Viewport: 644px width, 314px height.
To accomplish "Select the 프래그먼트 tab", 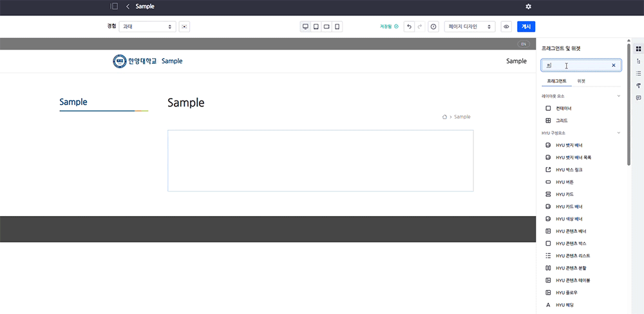I will point(556,81).
